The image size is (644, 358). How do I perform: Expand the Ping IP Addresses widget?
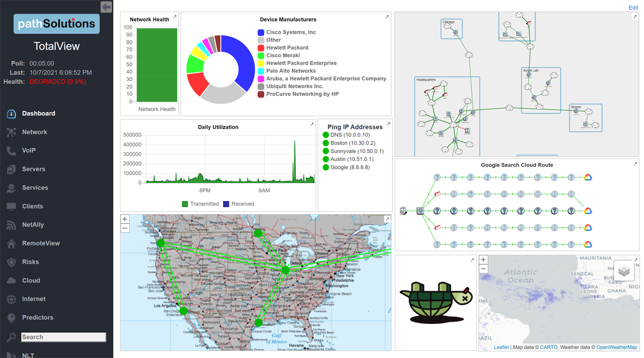point(388,124)
